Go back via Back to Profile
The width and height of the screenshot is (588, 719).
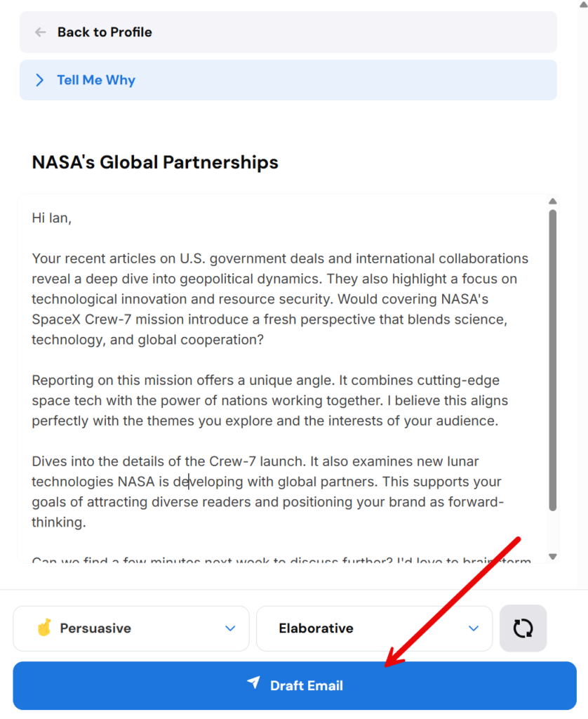click(288, 32)
